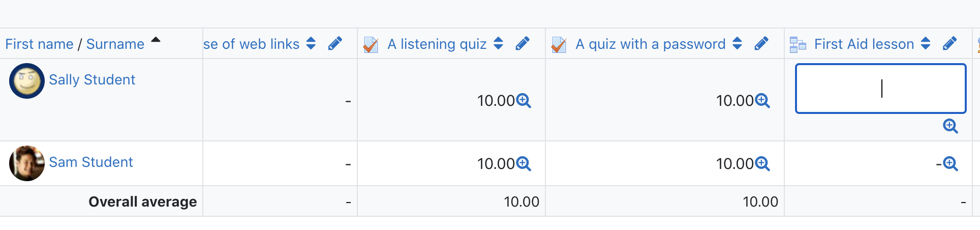The height and width of the screenshot is (230, 980).
Task: Sort by A listening quiz column arrows
Action: click(499, 44)
